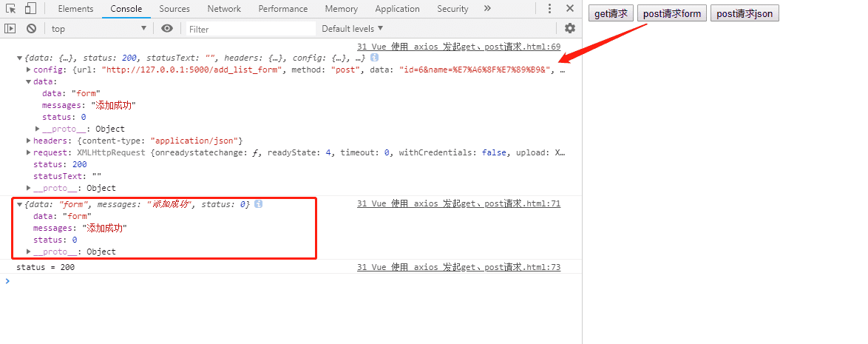Open the Default levels dropdown
Image resolution: width=868 pixels, height=344 pixels.
(x=353, y=28)
